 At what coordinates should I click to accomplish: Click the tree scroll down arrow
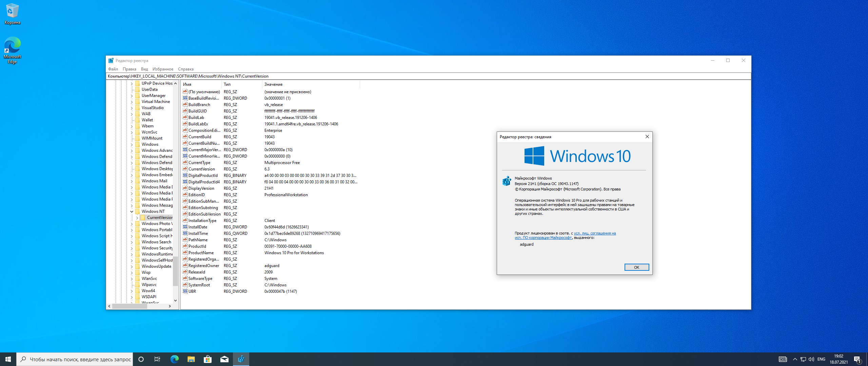tap(175, 300)
